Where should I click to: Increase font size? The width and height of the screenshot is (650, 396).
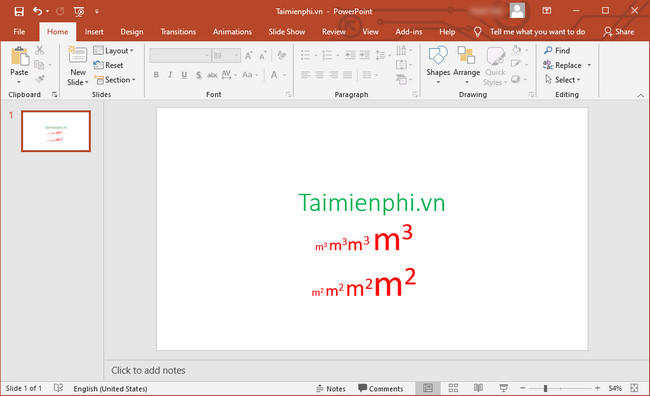pos(248,56)
